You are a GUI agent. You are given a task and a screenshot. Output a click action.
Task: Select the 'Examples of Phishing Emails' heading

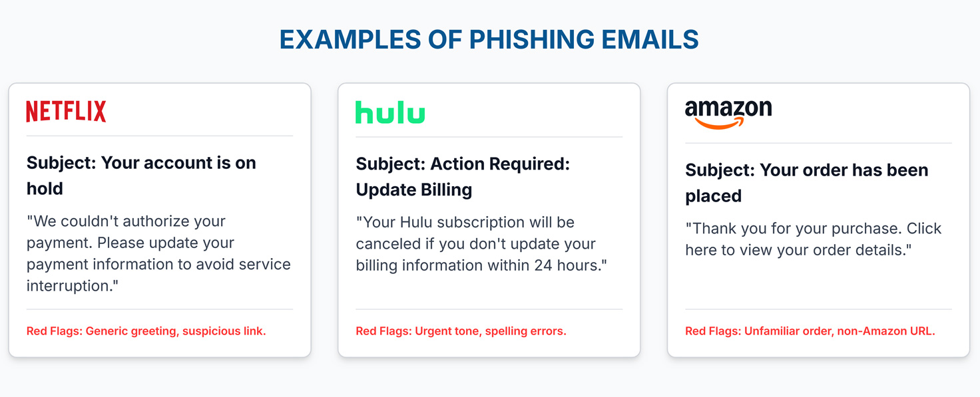click(489, 40)
